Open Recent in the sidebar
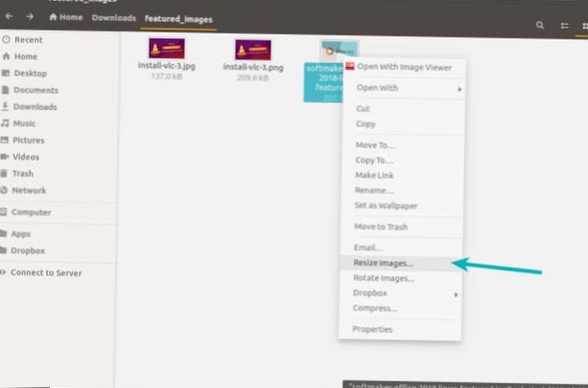 [28, 40]
